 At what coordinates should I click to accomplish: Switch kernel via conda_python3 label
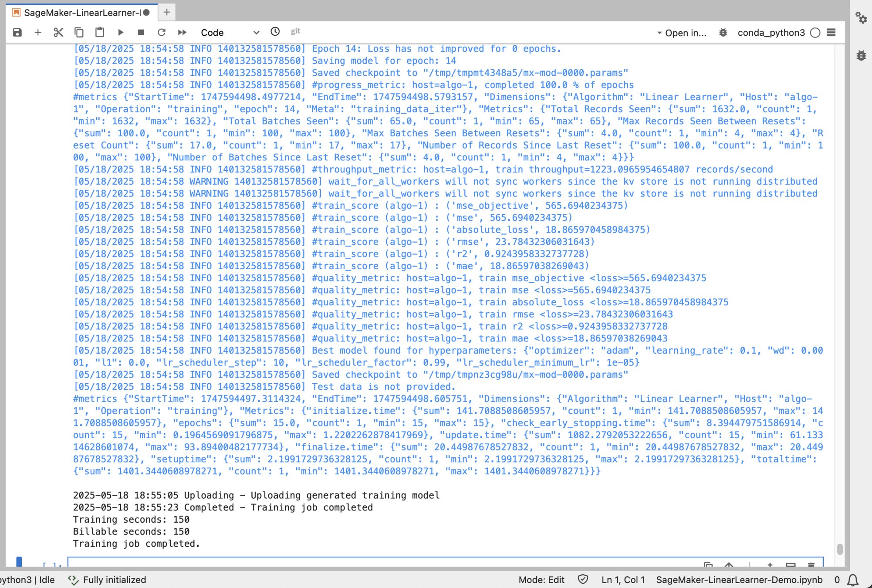(771, 33)
